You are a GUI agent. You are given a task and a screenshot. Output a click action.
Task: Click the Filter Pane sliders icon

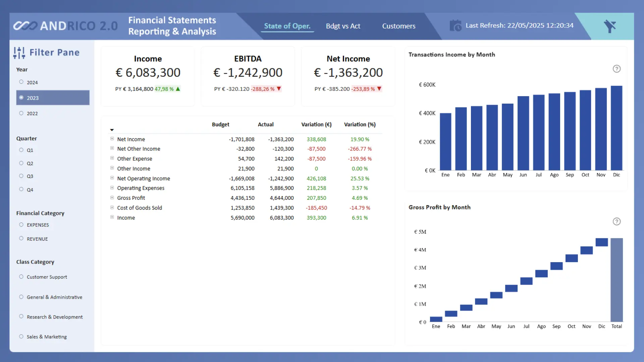[x=19, y=53]
